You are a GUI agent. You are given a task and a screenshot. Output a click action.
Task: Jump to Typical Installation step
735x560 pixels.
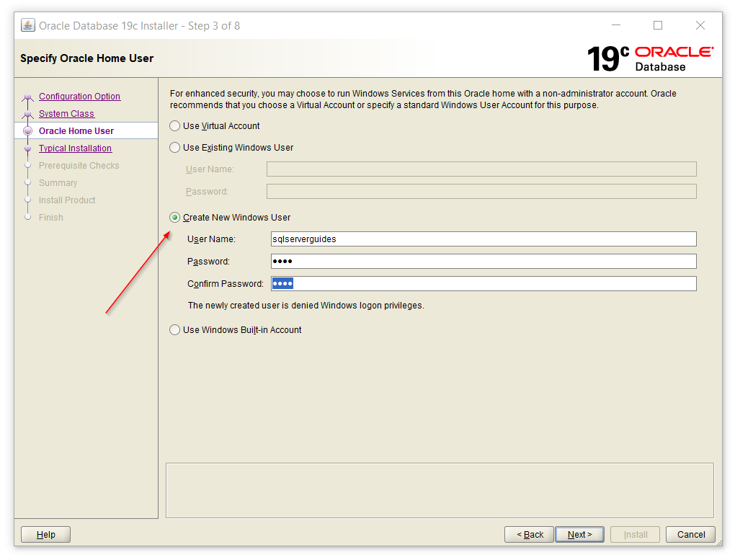(75, 148)
